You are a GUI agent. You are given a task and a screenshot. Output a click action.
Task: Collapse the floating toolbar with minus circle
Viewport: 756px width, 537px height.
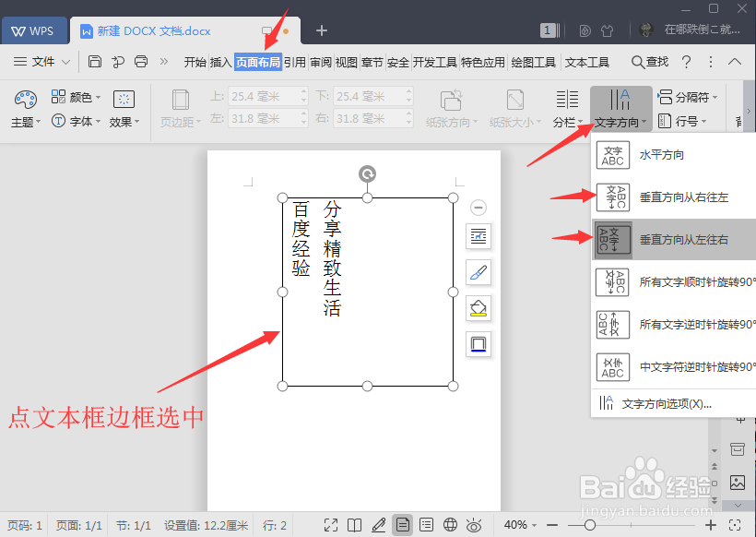[x=478, y=207]
